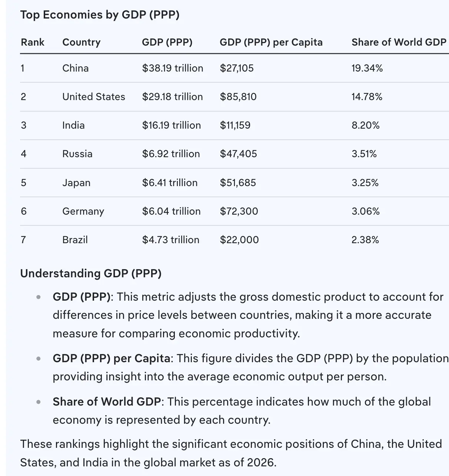Select the China country cell
449x476 pixels.
coord(76,68)
